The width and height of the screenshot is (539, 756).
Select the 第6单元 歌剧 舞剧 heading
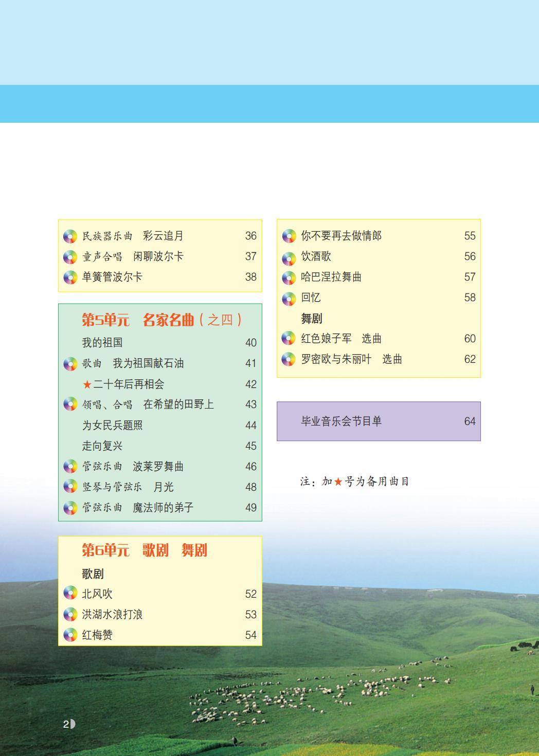click(x=145, y=550)
